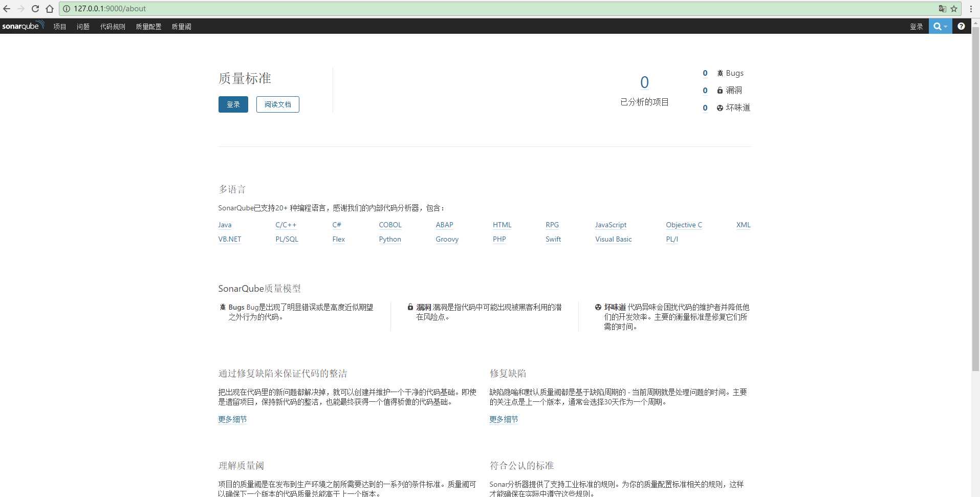
Task: Open the 代码规则 menu item
Action: pyautogui.click(x=113, y=27)
